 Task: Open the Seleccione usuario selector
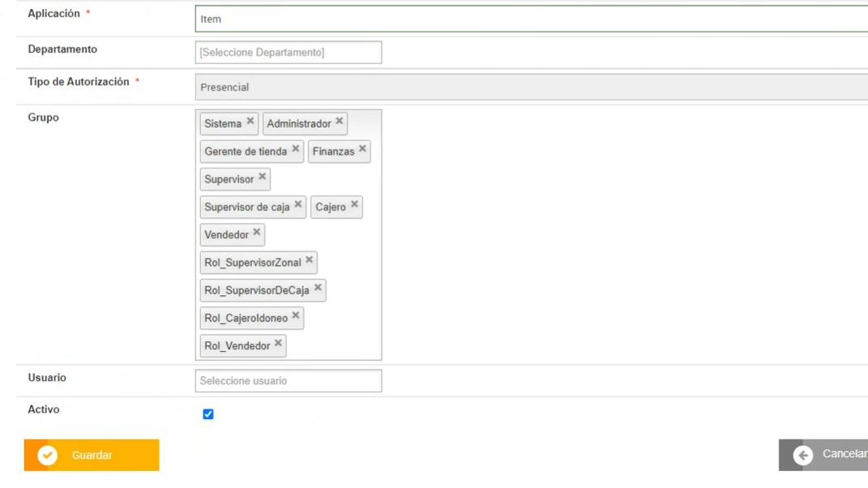point(288,381)
